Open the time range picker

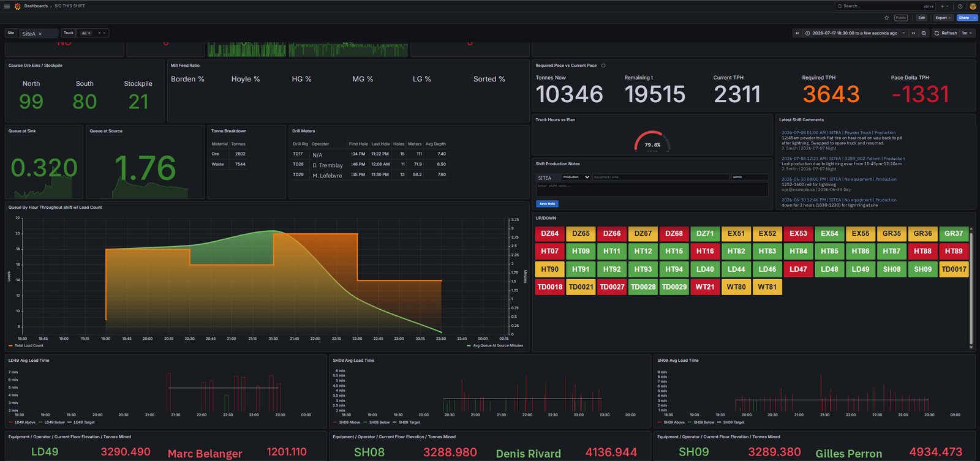point(855,33)
